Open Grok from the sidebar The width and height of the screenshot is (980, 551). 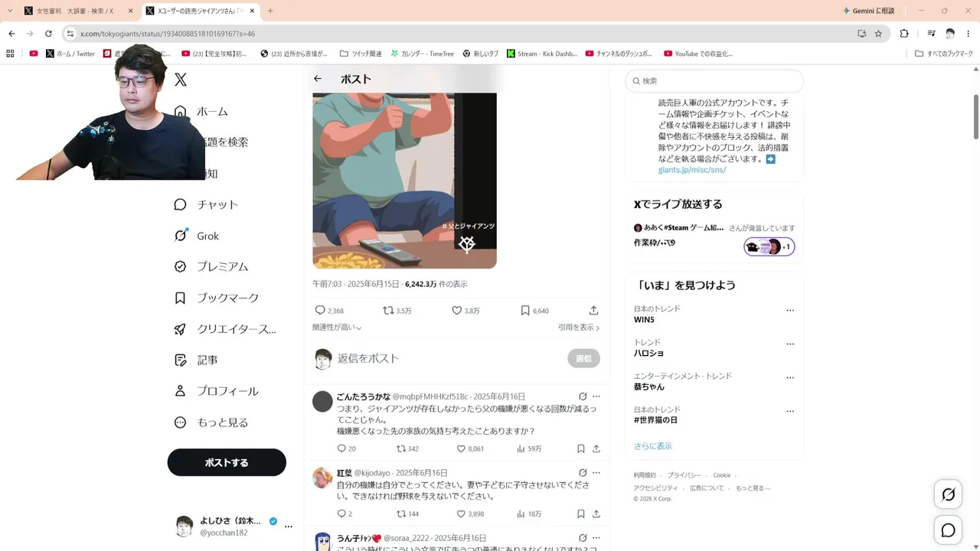[x=197, y=236]
